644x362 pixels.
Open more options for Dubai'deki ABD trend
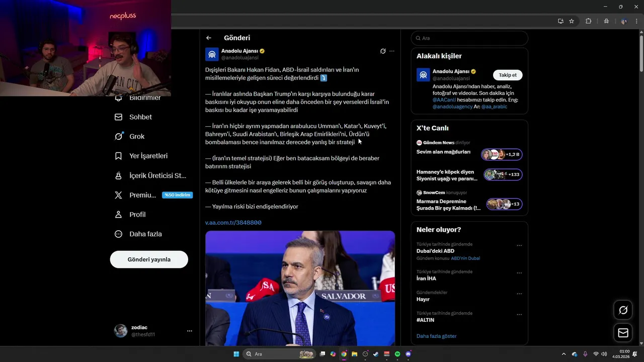[519, 246]
